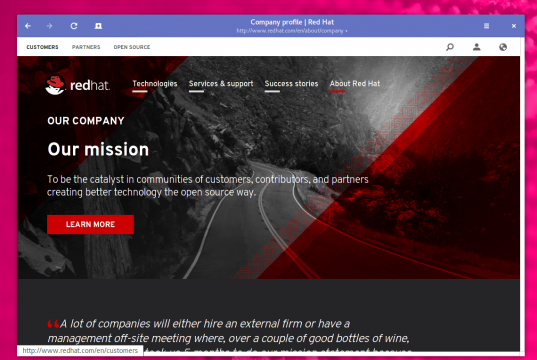Click the URL address in title bar
The width and height of the screenshot is (537, 360).
click(x=290, y=31)
